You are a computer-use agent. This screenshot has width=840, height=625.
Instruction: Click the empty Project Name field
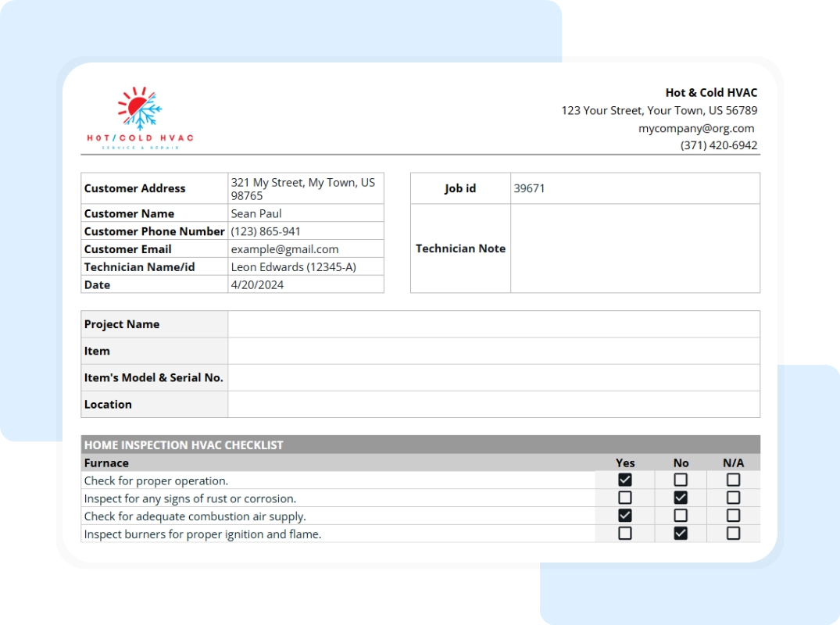tap(492, 323)
